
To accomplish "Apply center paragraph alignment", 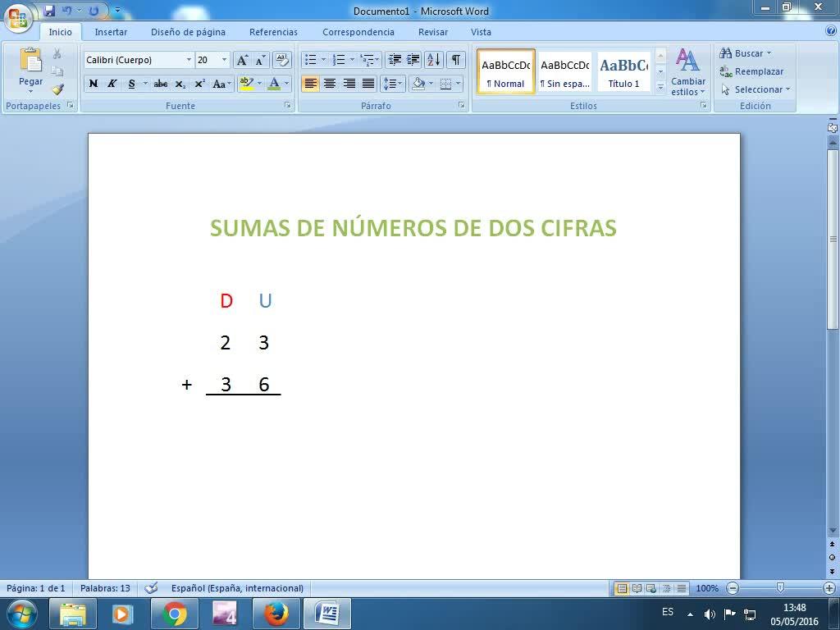I will click(330, 84).
